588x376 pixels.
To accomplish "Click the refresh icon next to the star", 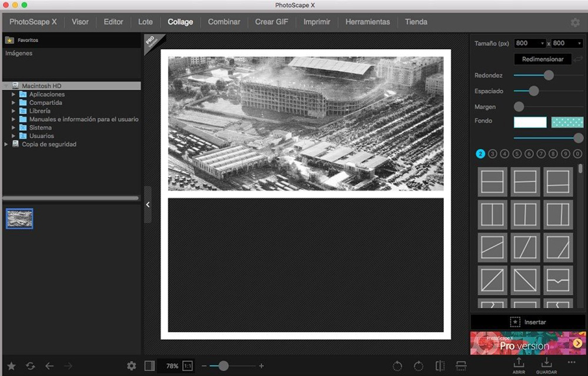I will click(30, 365).
